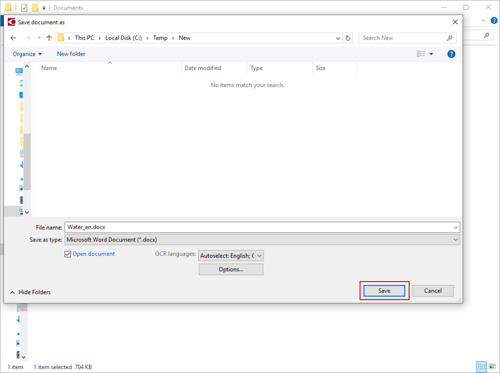Navigate up one folder level

(49, 38)
